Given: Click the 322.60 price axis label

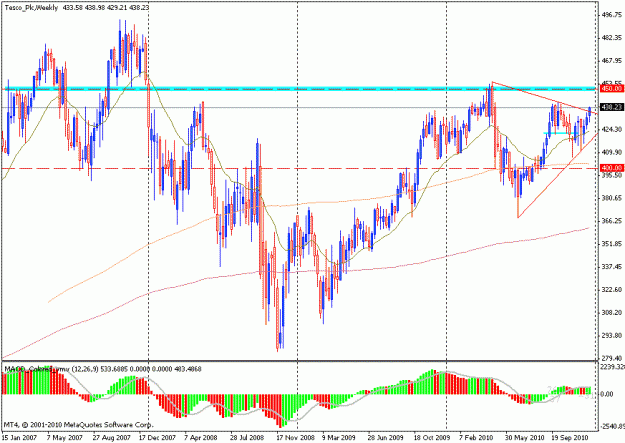Looking at the screenshot, I should [612, 289].
